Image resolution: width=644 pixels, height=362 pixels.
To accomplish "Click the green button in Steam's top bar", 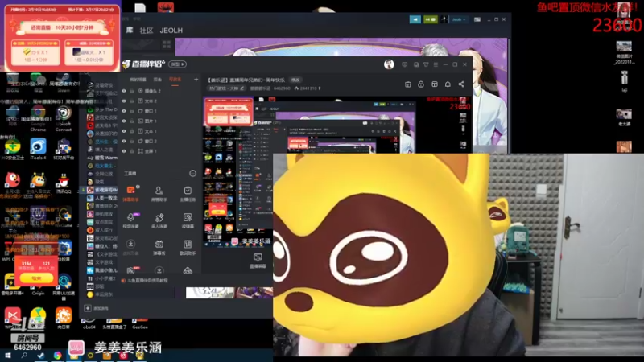I will pos(431,19).
